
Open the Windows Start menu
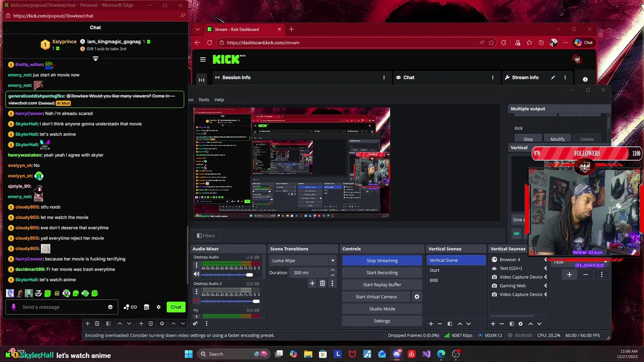(189, 354)
